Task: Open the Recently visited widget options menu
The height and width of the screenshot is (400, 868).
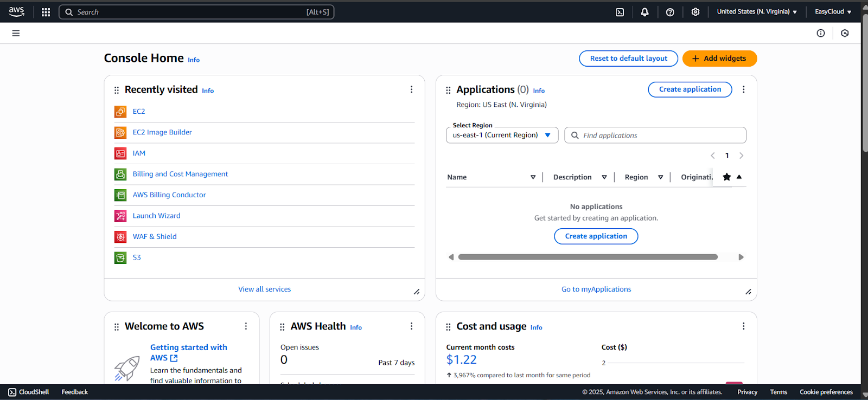Action: (411, 89)
